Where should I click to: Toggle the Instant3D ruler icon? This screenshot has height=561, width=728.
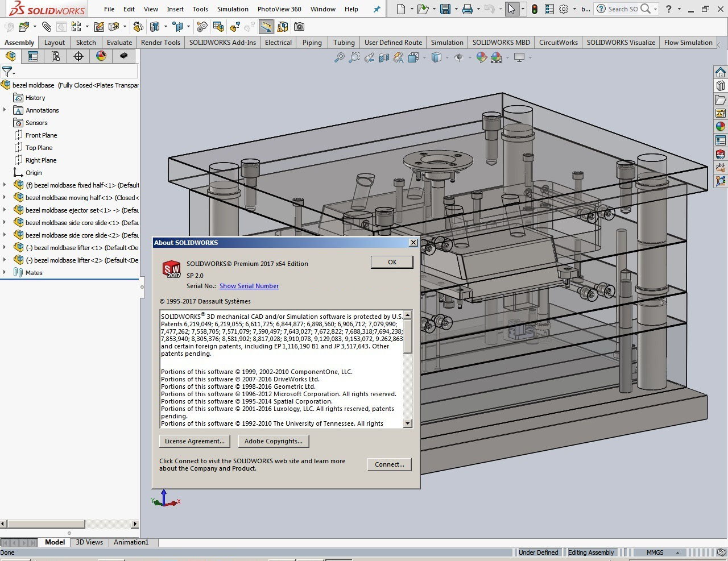[x=266, y=27]
